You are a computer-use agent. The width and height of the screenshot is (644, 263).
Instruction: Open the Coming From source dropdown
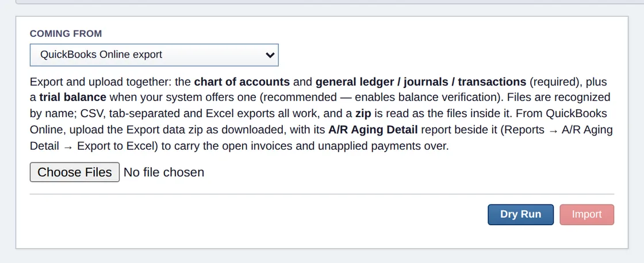(x=154, y=55)
